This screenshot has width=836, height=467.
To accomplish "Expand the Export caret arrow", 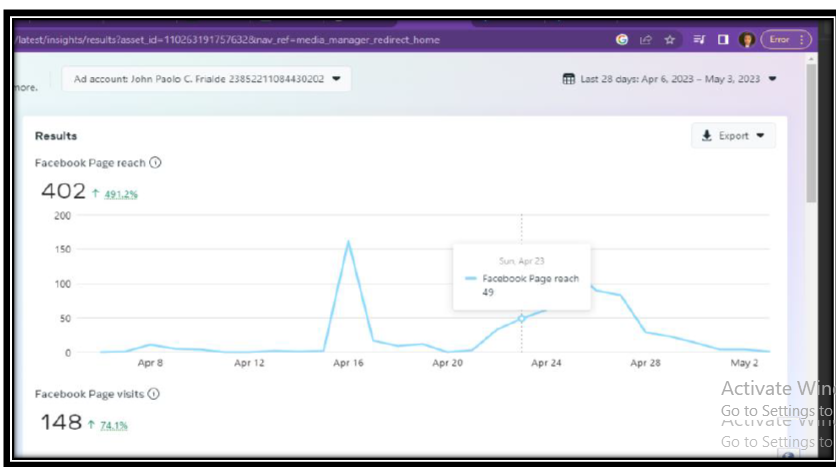I will click(x=760, y=135).
